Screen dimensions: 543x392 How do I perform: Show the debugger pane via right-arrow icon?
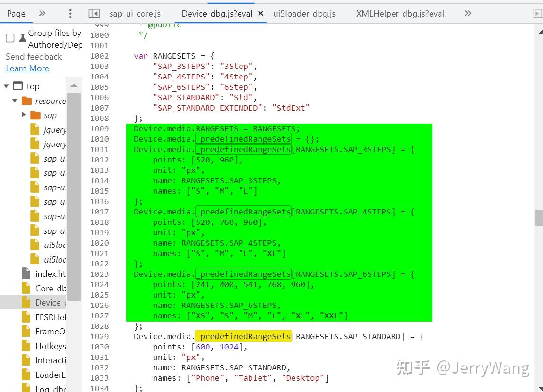tap(539, 13)
